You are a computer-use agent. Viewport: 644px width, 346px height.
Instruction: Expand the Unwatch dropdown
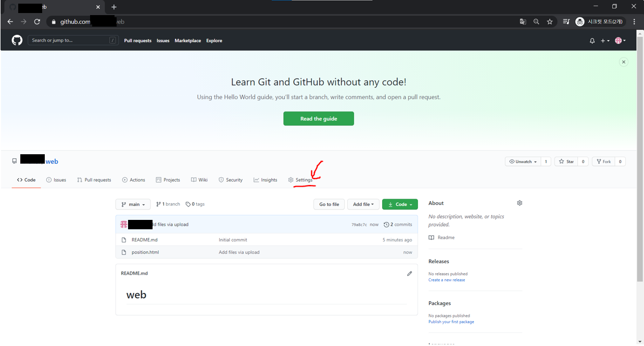(523, 162)
